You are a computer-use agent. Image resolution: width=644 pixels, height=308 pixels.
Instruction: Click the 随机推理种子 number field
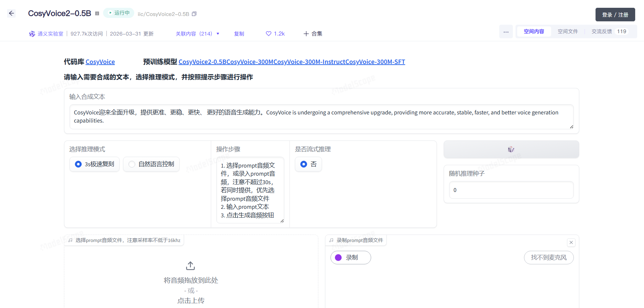click(x=511, y=190)
